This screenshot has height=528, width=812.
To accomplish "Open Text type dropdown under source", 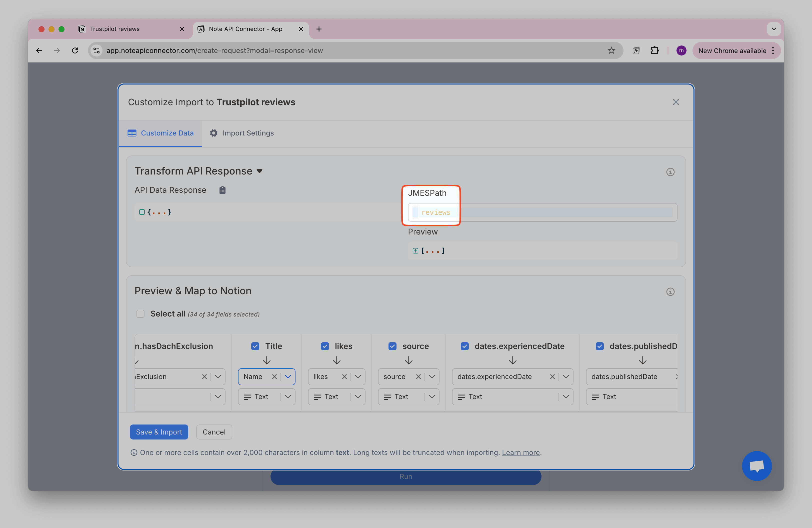I will click(x=408, y=397).
